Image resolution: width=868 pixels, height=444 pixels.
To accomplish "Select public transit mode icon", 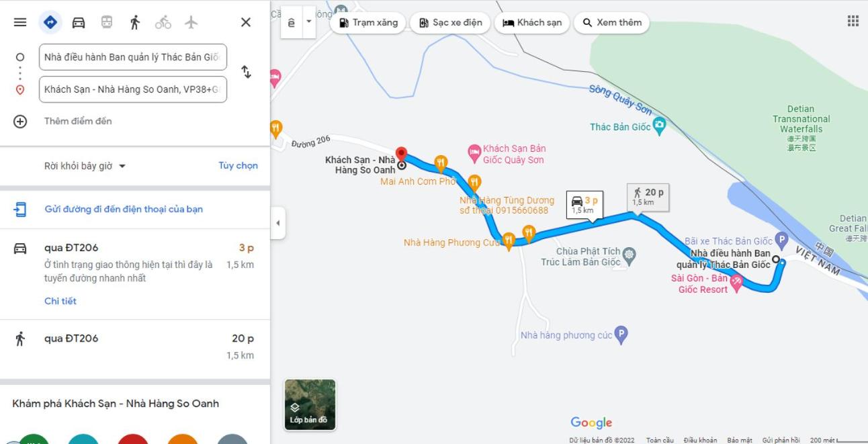I will [x=107, y=22].
